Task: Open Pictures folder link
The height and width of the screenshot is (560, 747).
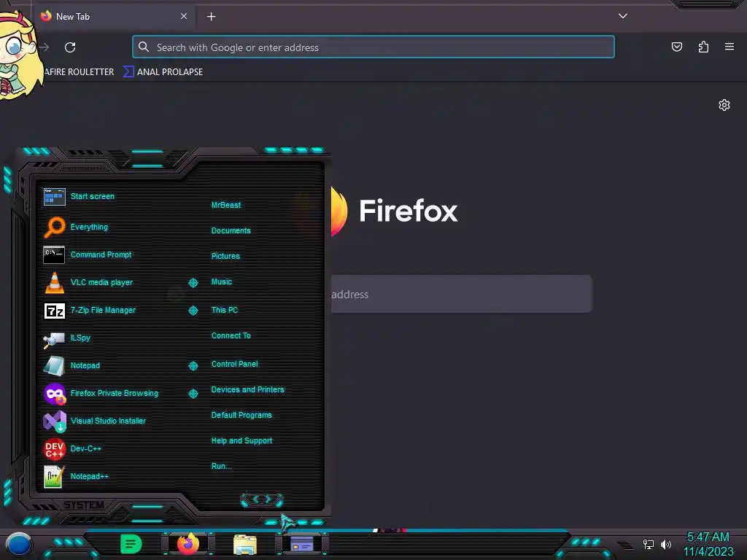Action: point(225,256)
